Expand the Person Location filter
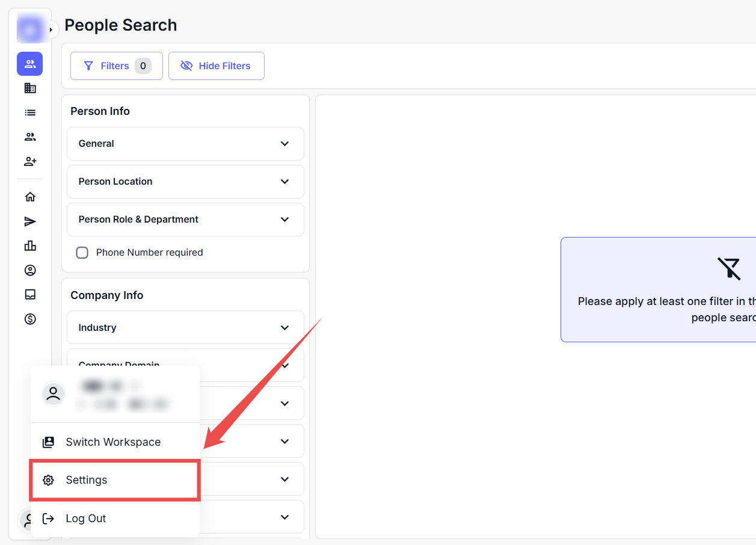Screen dimensions: 756x545 (185, 182)
